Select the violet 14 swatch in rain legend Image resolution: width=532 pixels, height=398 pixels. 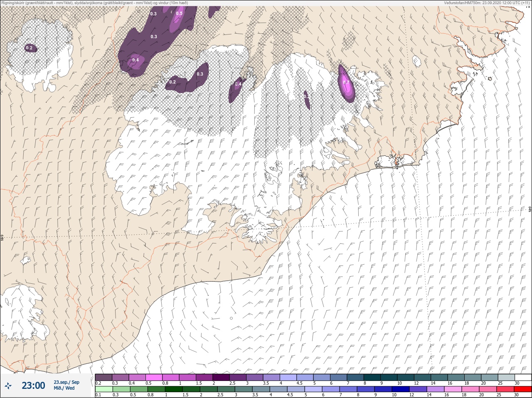436,389
